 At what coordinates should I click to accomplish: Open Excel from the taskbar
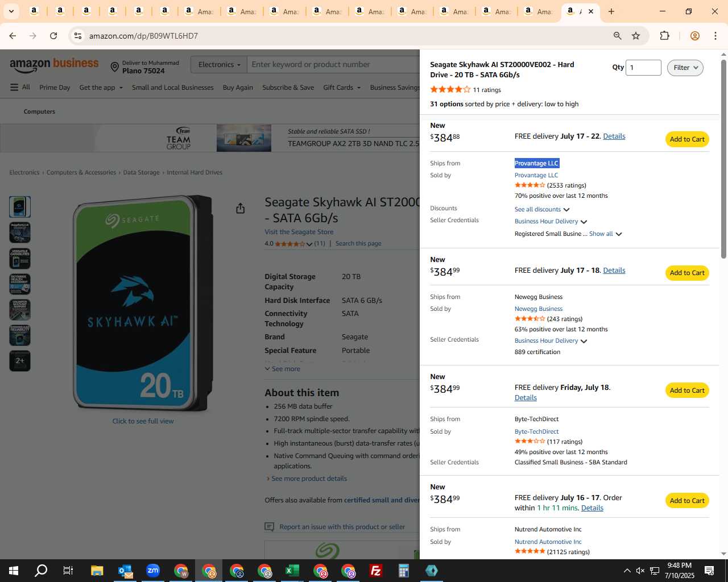click(292, 571)
